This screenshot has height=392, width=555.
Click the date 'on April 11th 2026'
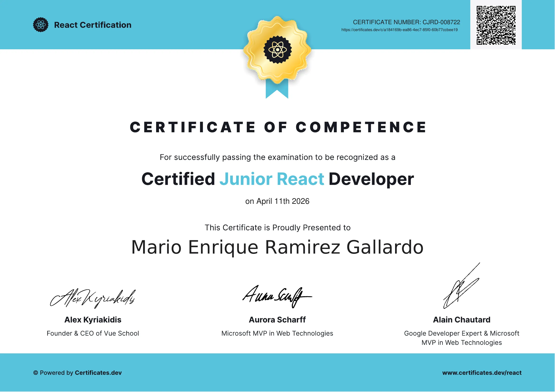point(277,201)
